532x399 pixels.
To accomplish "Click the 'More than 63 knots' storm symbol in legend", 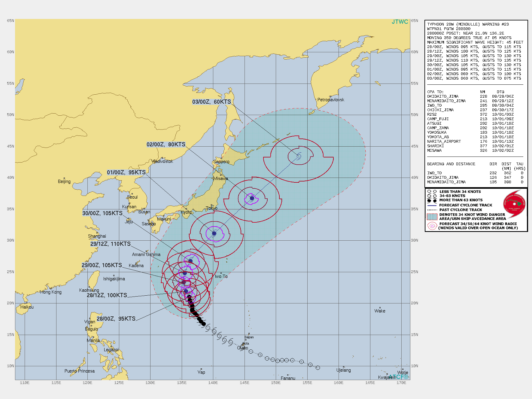I will click(x=432, y=200).
